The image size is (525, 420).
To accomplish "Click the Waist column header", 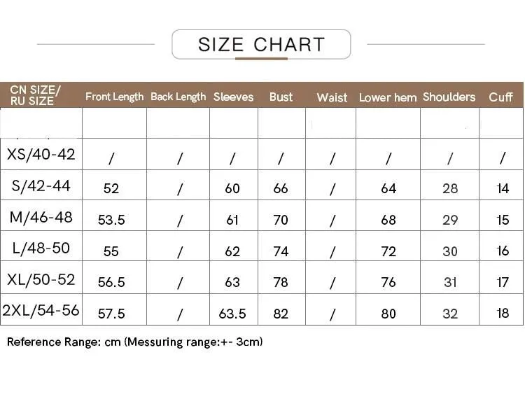I will [x=332, y=97].
